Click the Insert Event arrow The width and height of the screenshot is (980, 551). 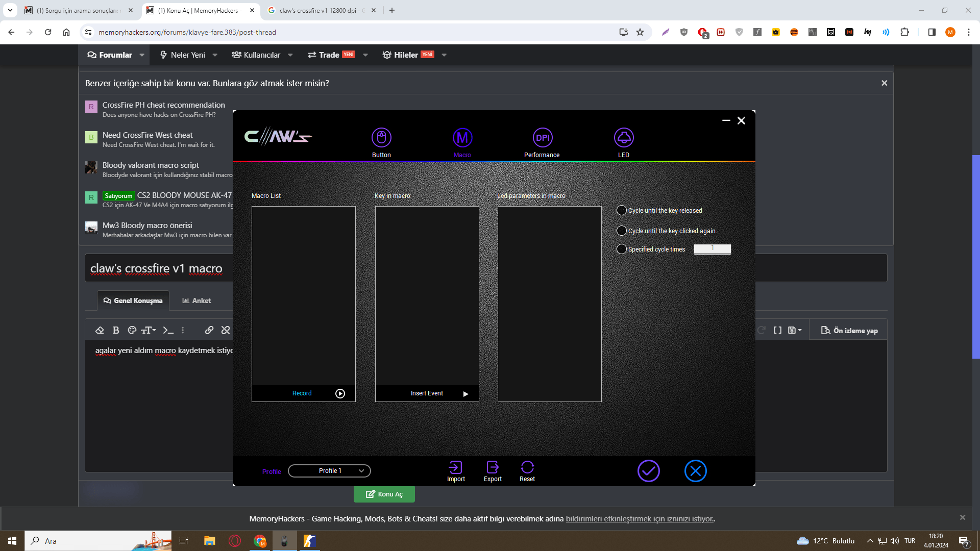tap(465, 394)
